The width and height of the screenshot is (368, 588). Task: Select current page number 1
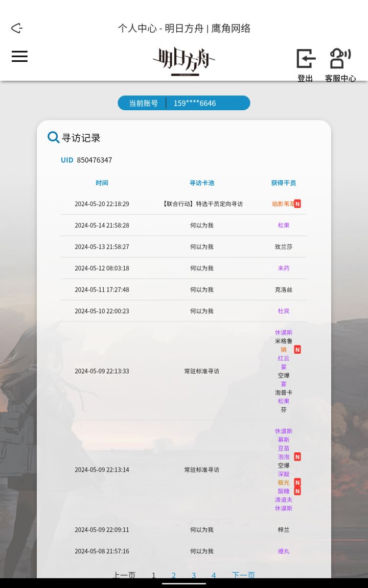[x=153, y=575]
